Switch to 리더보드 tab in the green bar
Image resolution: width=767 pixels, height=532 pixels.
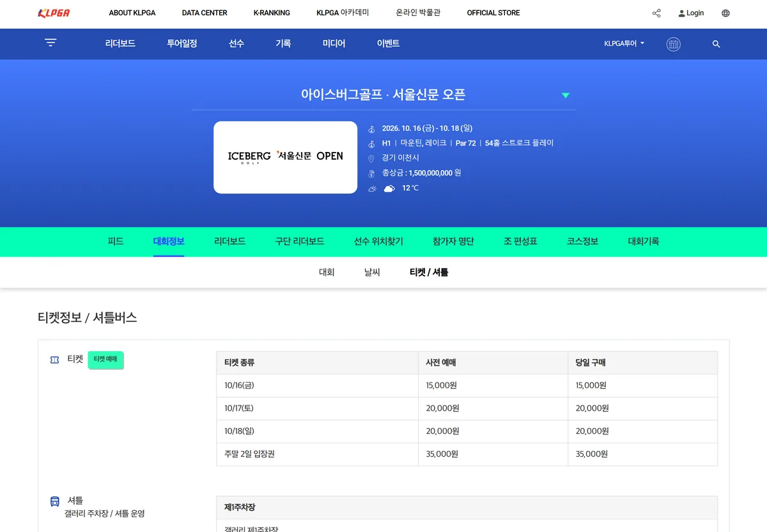pos(230,241)
